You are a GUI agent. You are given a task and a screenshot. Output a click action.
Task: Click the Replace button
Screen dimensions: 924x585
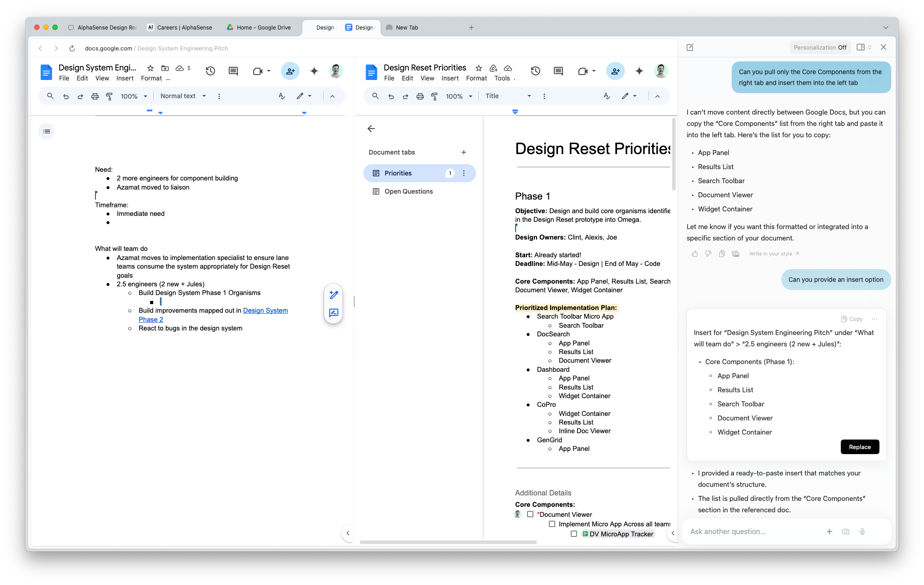coord(859,447)
